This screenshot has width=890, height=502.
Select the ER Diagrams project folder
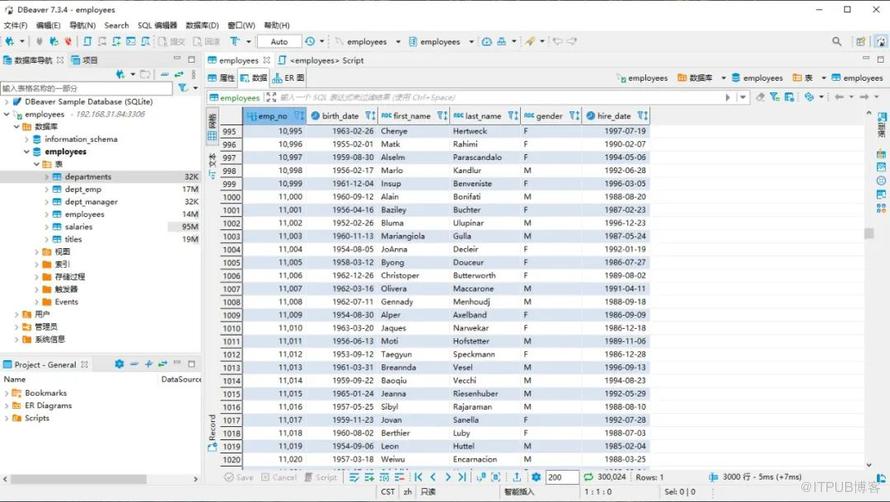coord(48,405)
